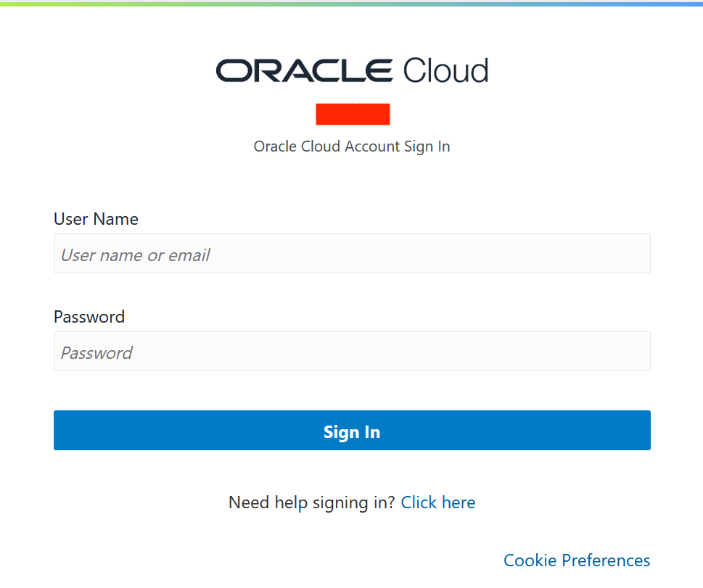Focus the User name or email field

(352, 254)
